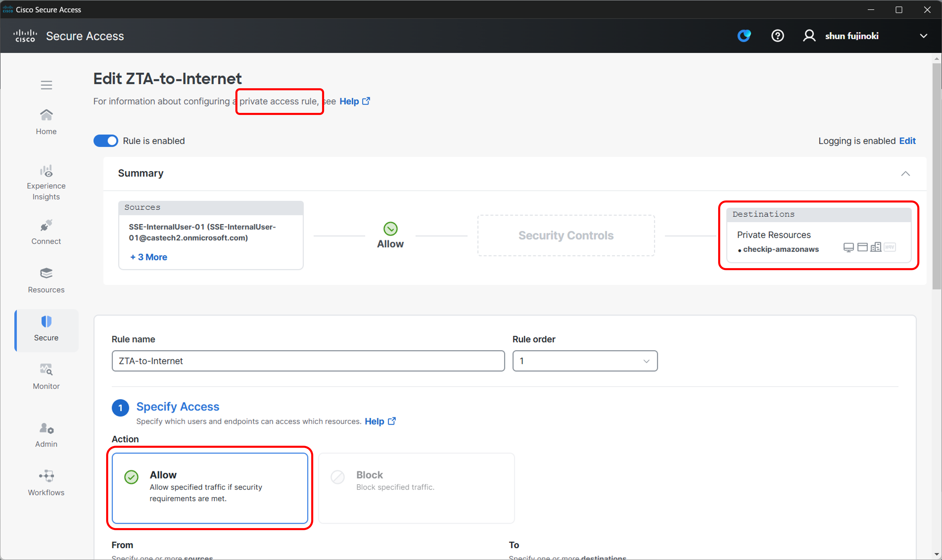Click SSE-InternalUser-01 source entry
This screenshot has height=560, width=942.
coord(202,232)
